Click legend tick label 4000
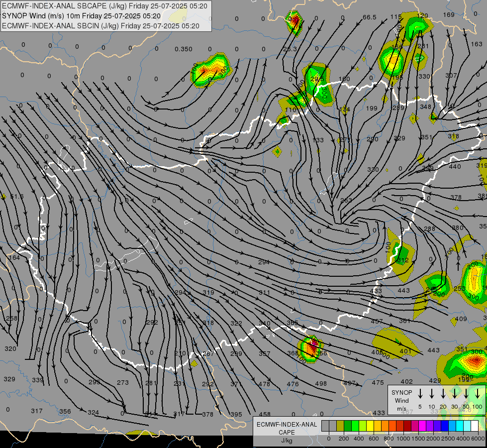Screen dimensions: 487x448 pos(463,439)
